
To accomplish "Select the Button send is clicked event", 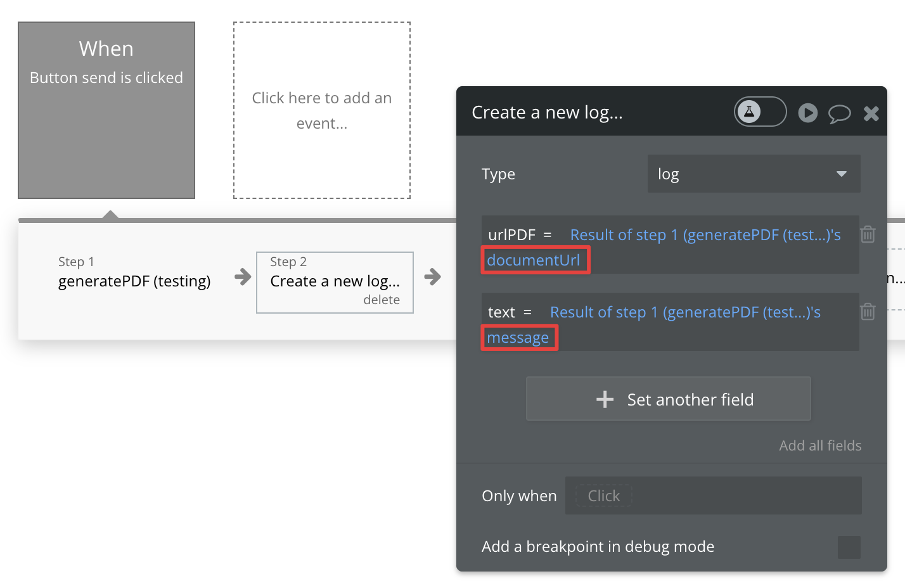I will pos(106,110).
